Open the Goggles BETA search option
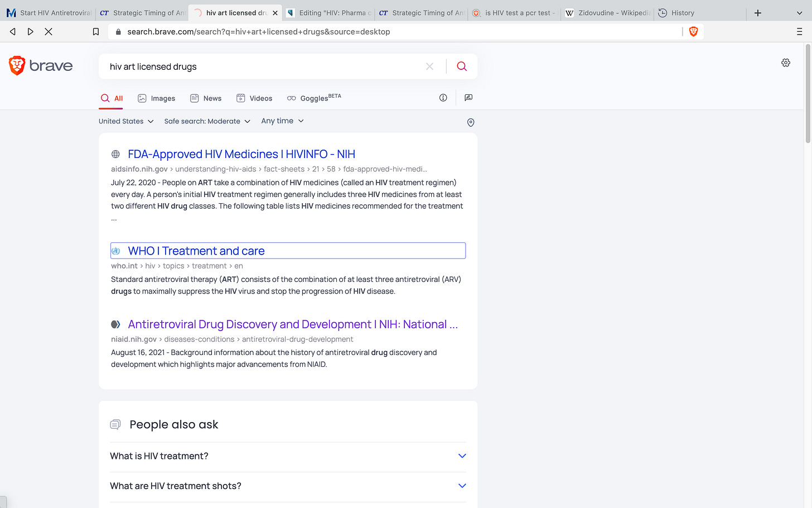Image resolution: width=812 pixels, height=508 pixels. coord(314,98)
